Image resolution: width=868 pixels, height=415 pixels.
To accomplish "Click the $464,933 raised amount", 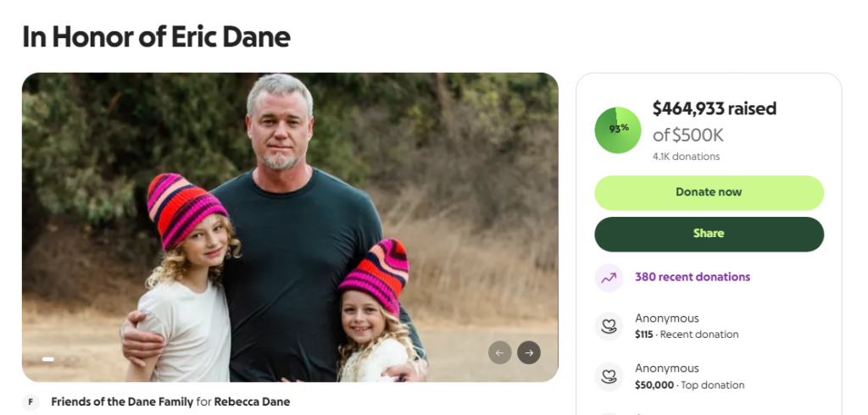I will point(714,108).
